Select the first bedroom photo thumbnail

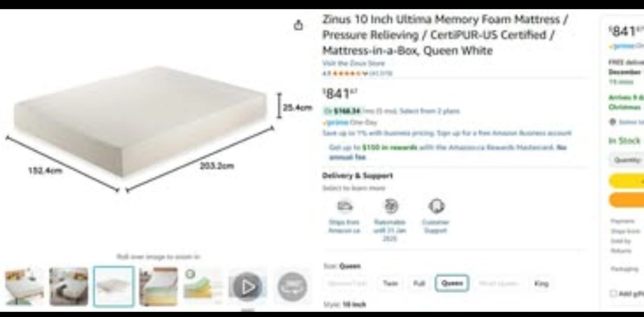point(25,287)
